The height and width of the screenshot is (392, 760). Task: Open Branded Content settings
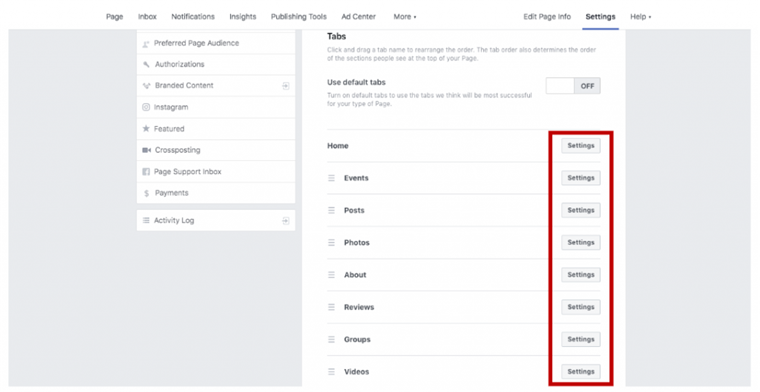216,86
